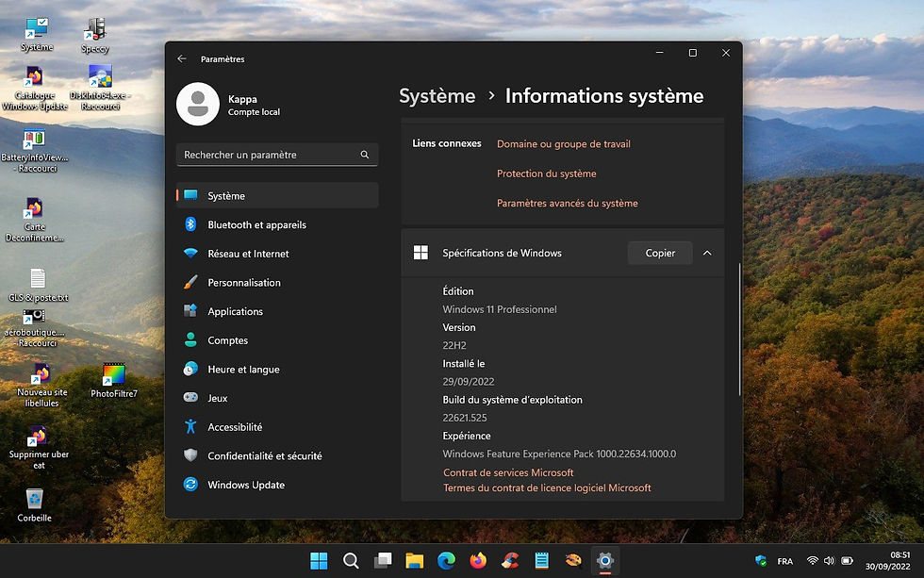
Task: Open the Nouveau site libellules shortcut
Action: 41,386
